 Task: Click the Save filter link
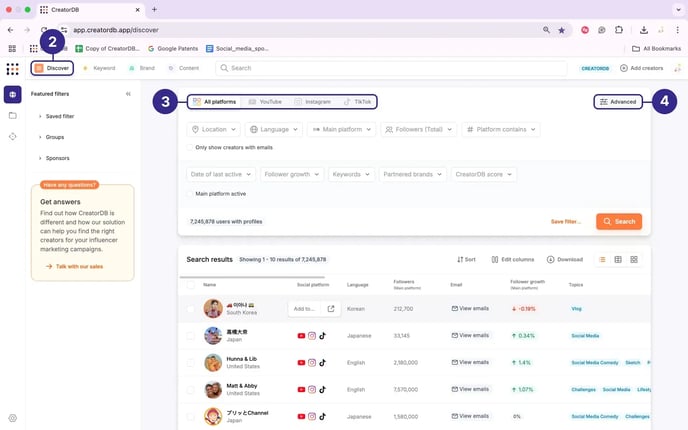[x=566, y=222]
